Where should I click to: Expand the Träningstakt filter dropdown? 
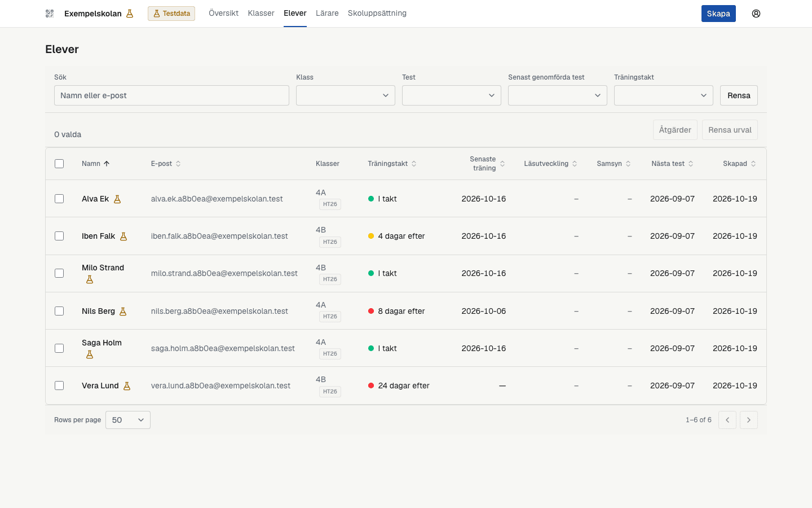coord(664,95)
